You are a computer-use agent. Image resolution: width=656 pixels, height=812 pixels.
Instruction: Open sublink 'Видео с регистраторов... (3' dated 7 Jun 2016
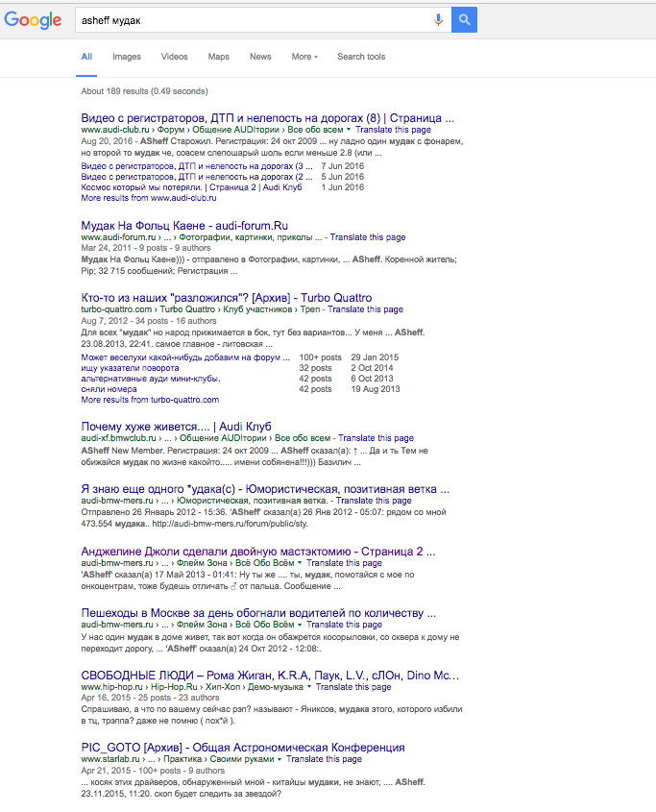pos(197,166)
